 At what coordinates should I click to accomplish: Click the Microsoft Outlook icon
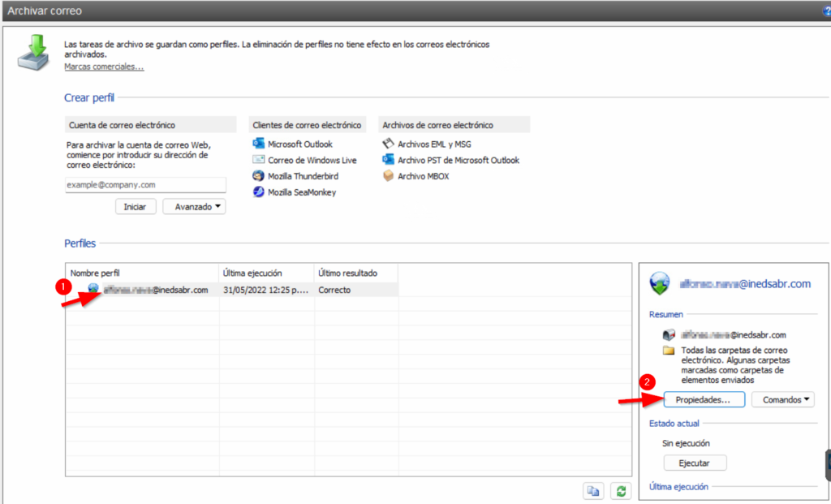point(259,144)
